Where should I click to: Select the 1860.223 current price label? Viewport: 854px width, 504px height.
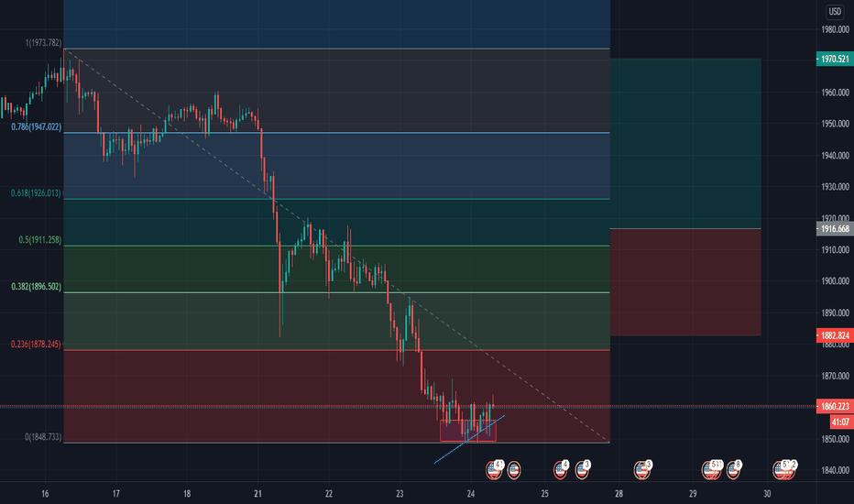point(835,407)
